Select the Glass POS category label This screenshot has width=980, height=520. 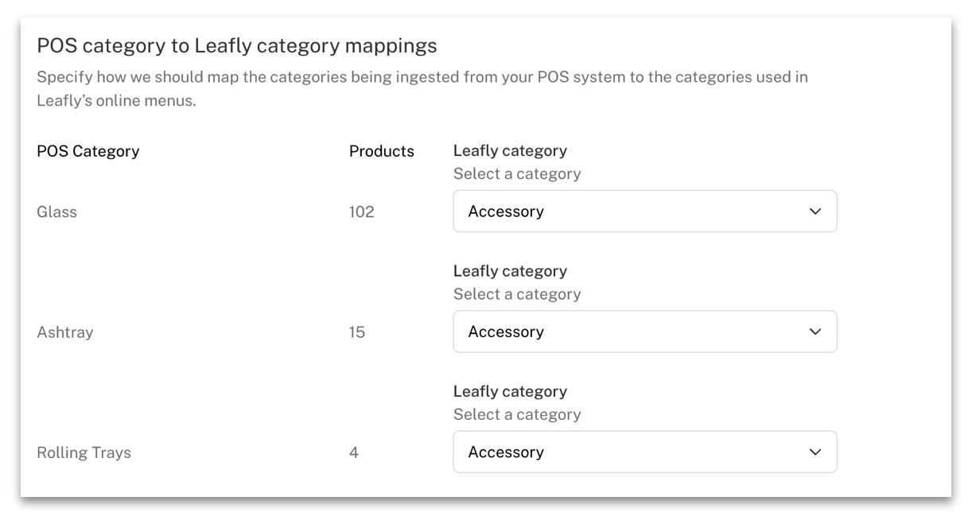tap(55, 212)
